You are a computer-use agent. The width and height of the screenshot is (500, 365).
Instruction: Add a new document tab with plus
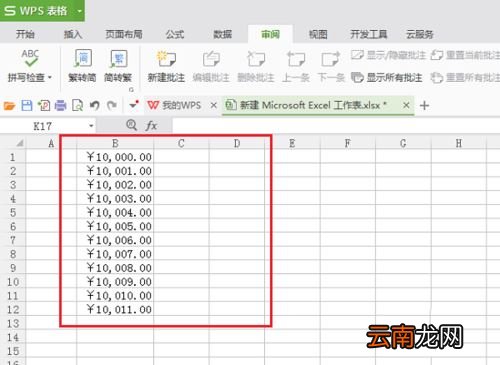[x=424, y=106]
